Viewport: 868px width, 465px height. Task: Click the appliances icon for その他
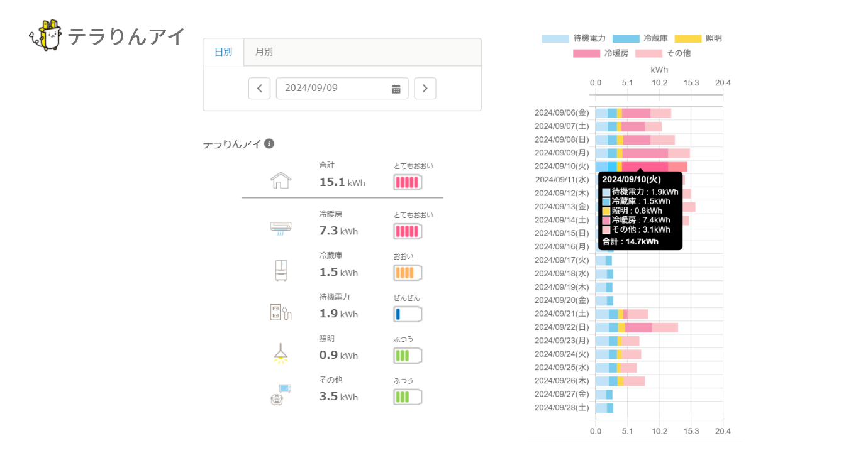click(x=281, y=395)
